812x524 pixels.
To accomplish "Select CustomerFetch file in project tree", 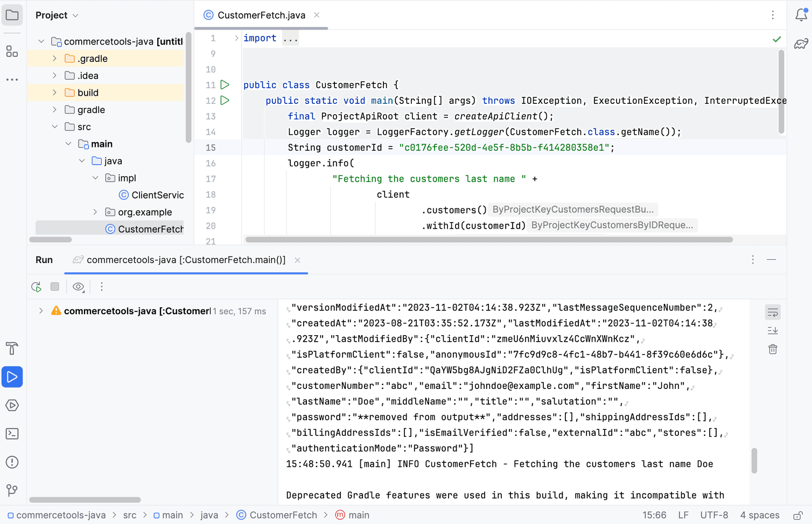I will 144,229.
